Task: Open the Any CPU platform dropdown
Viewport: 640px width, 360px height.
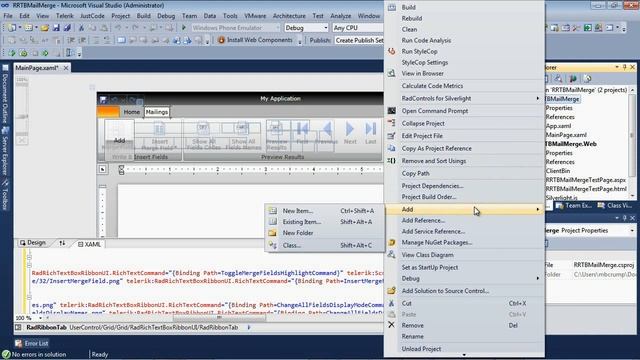Action: tap(358, 28)
